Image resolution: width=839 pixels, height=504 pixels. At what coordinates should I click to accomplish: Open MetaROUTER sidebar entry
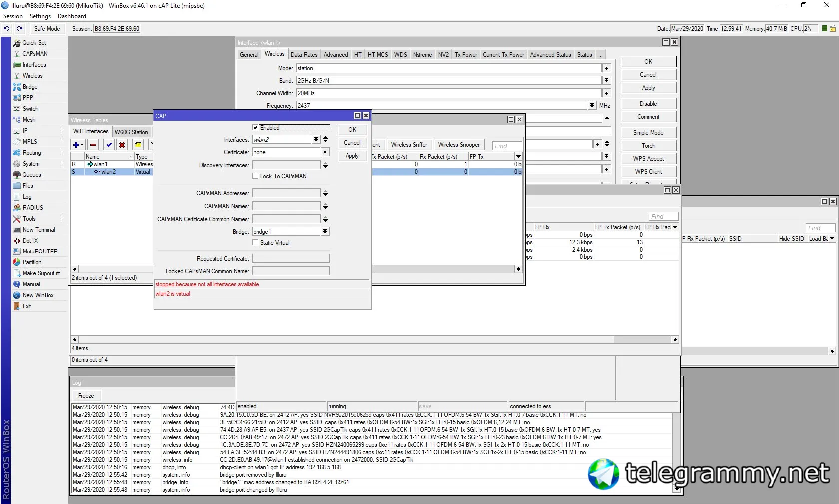[40, 252]
